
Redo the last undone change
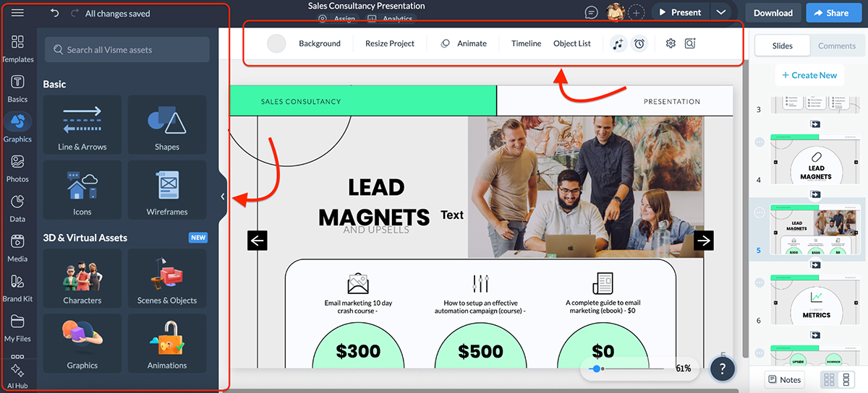(75, 13)
